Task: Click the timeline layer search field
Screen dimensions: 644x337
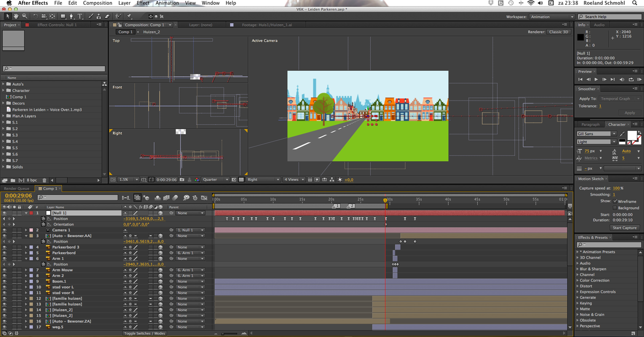Action: pos(77,197)
